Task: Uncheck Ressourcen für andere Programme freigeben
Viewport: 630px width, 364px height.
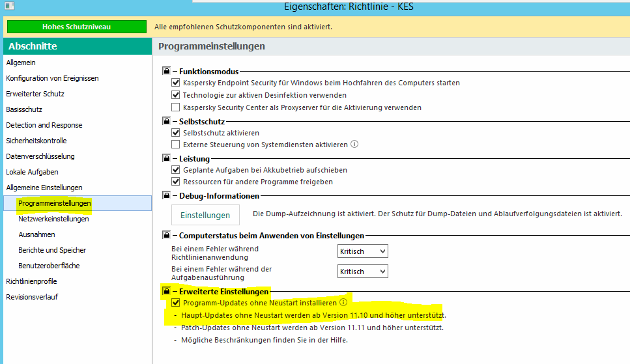Action: [x=176, y=182]
